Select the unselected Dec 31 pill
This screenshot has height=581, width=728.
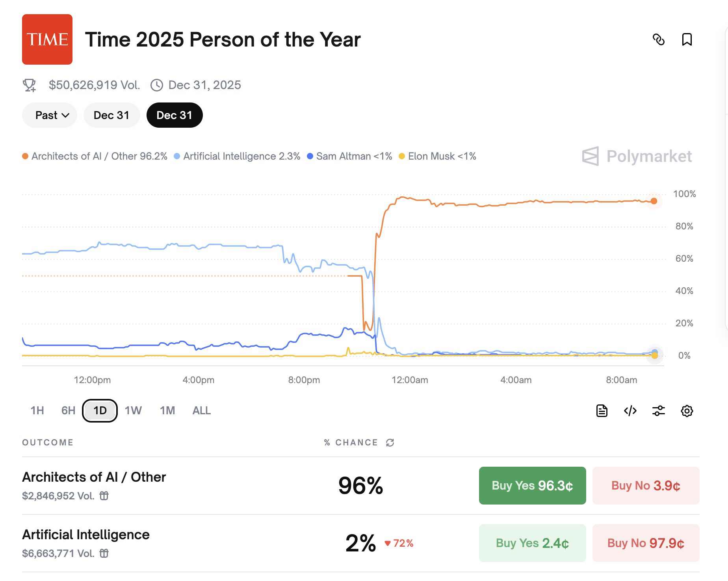coord(111,115)
